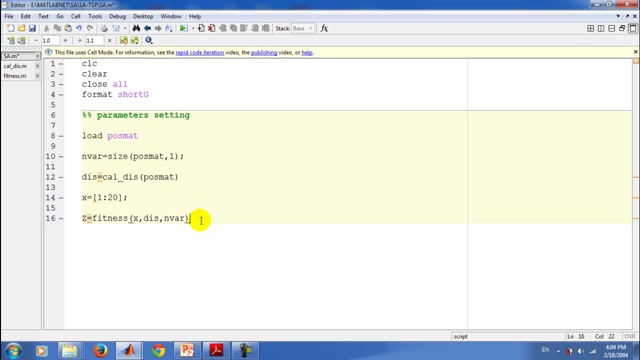This screenshot has width=640, height=360.
Task: Open the Tools menu
Action: [95, 16]
